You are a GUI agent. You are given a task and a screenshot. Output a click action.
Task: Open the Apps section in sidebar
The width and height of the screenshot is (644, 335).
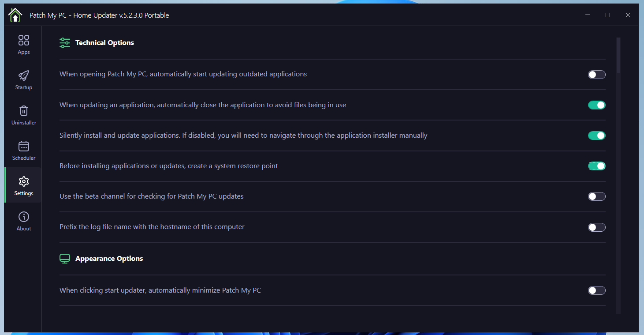pos(24,45)
